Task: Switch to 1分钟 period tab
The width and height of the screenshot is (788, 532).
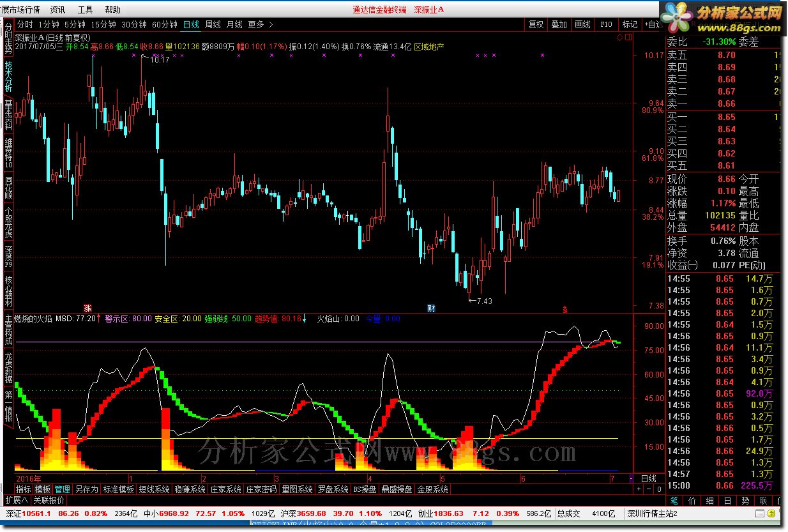Action: [49, 24]
